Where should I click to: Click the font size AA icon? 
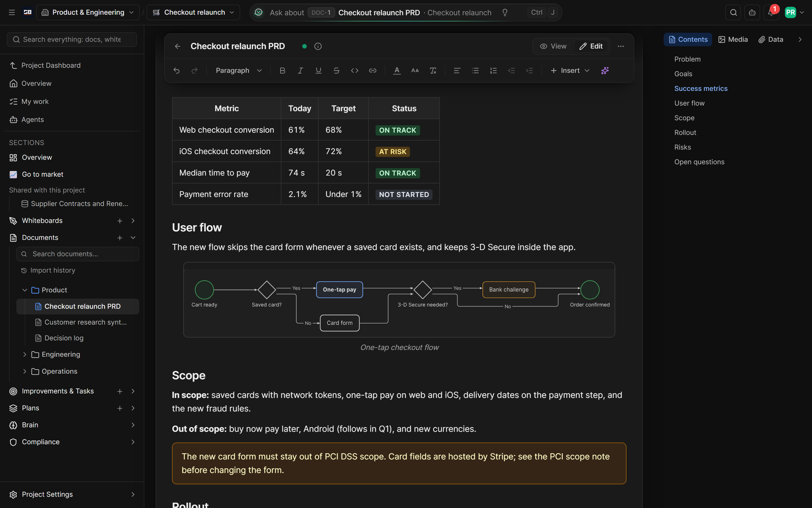[415, 71]
